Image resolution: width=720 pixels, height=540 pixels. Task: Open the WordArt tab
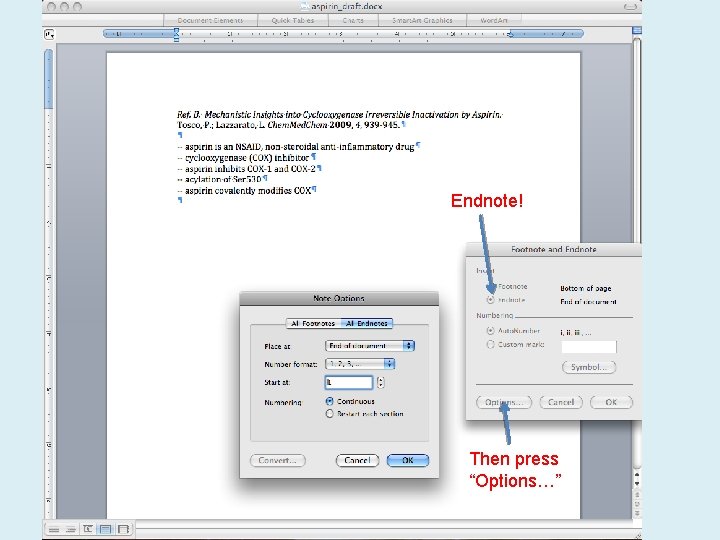point(494,20)
